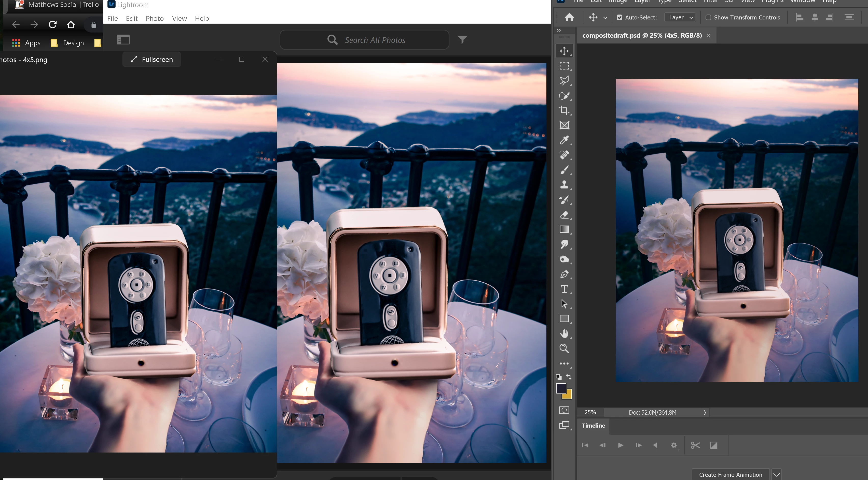Screen dimensions: 868x480
Task: Enable Show Transform Controls checkbox
Action: click(708, 18)
